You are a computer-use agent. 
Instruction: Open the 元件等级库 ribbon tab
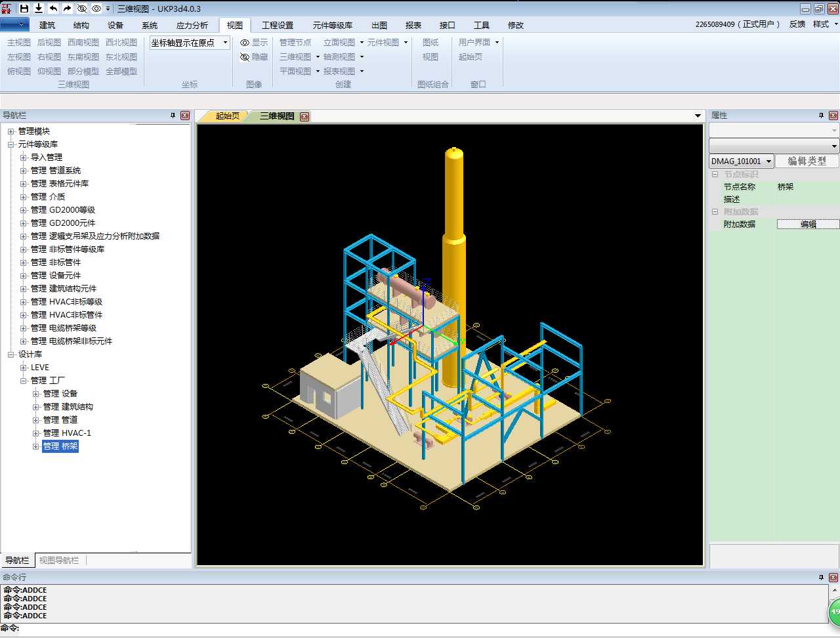click(x=333, y=26)
